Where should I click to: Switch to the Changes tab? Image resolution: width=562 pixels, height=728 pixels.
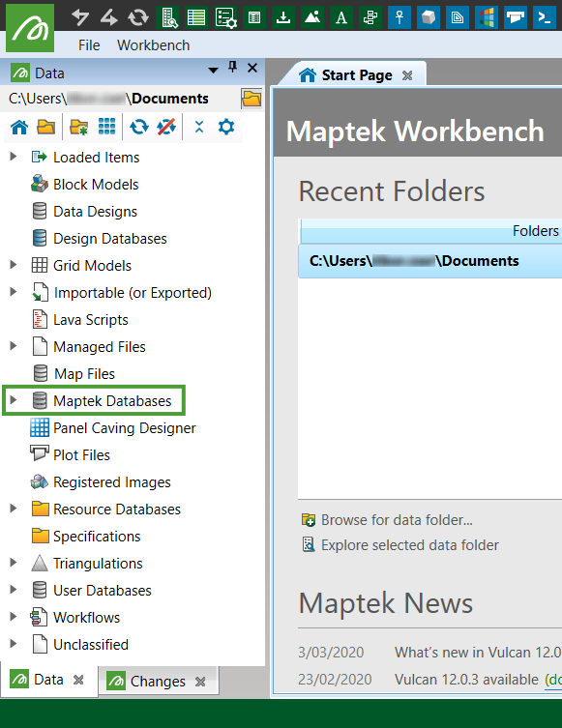[x=157, y=681]
